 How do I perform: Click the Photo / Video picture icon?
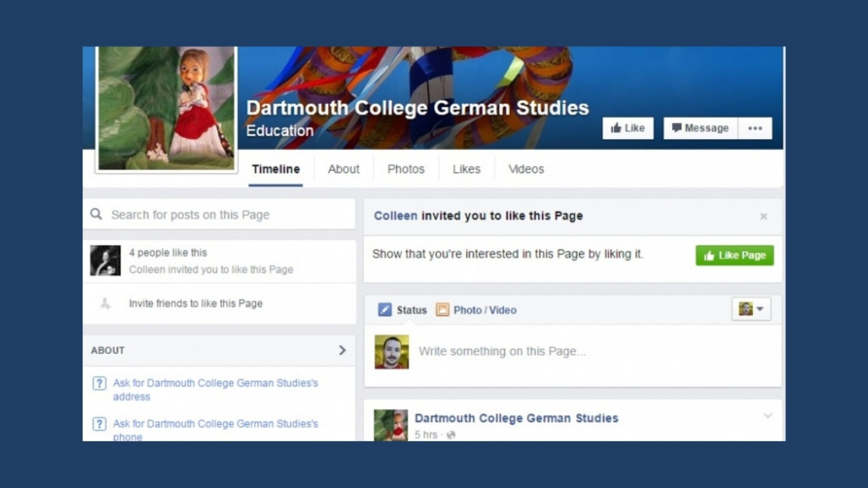point(442,310)
